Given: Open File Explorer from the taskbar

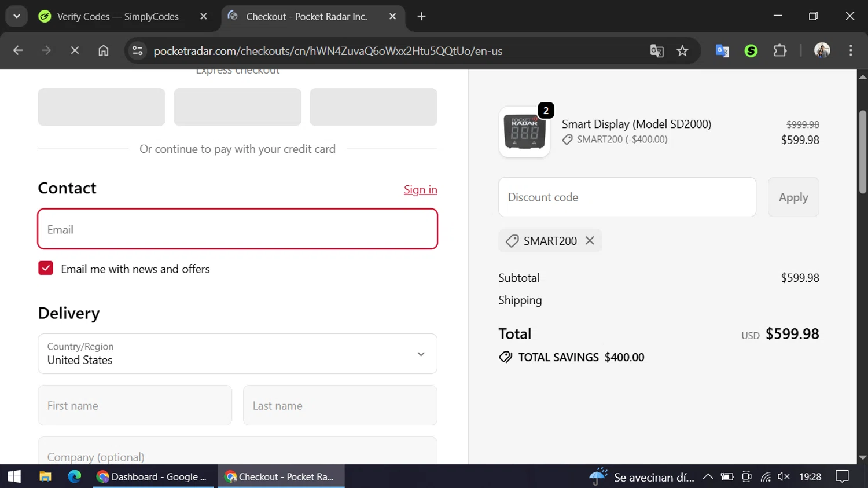Looking at the screenshot, I should click(45, 476).
